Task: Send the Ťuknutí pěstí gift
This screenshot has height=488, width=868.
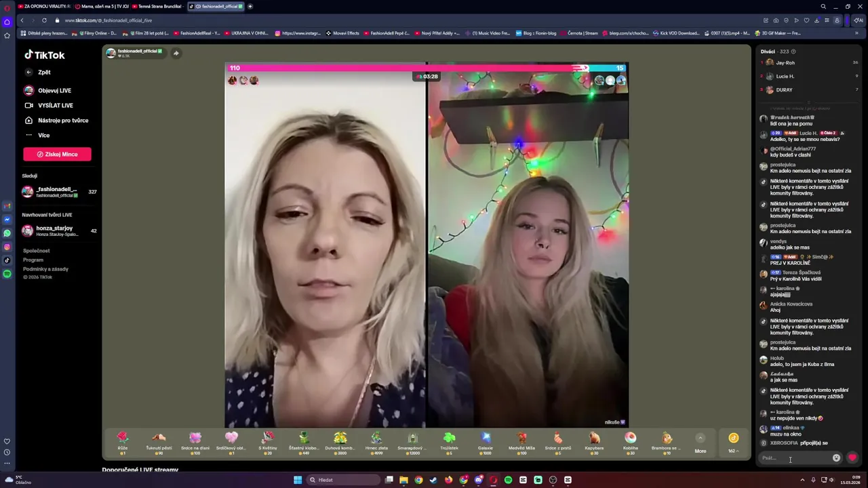Action: (159, 443)
